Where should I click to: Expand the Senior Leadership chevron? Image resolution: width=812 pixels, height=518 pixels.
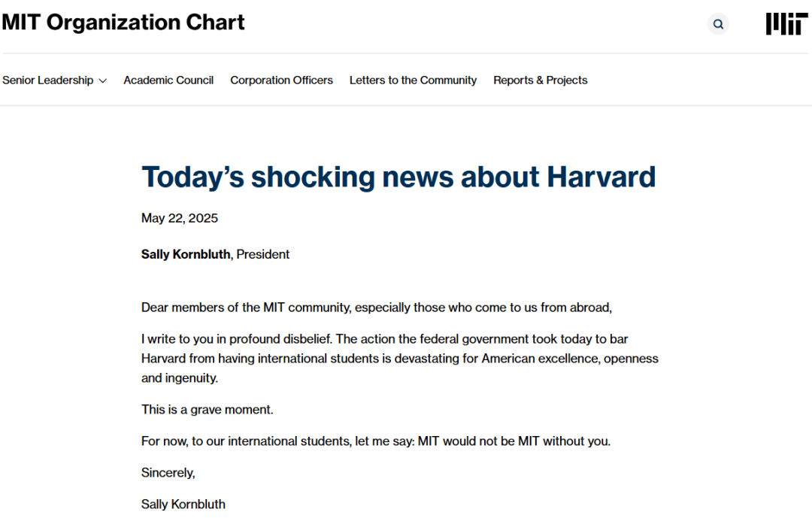pyautogui.click(x=102, y=80)
